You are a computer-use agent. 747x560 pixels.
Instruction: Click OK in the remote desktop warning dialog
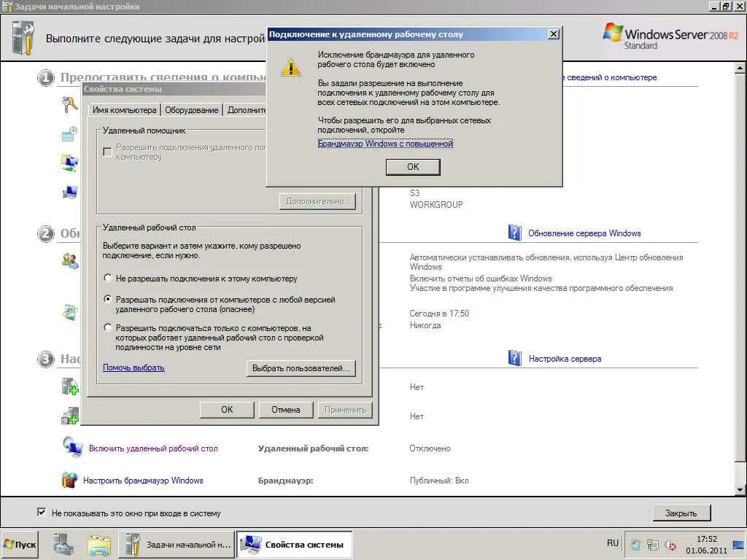pos(413,167)
